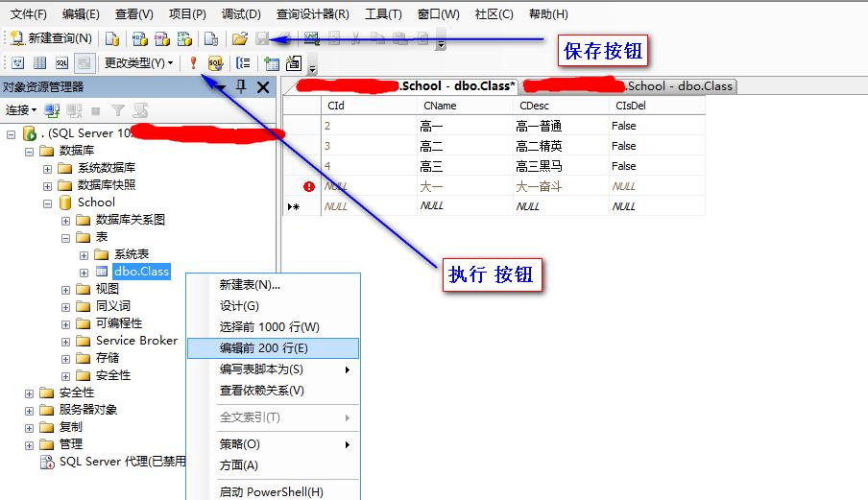The width and height of the screenshot is (868, 500).
Task: Expand the 数据库关系图 folder
Action: point(65,221)
